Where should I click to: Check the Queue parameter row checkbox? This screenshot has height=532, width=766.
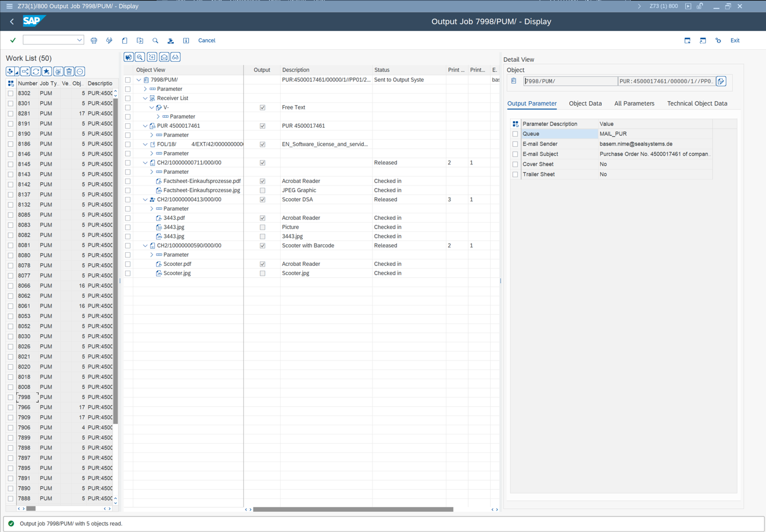(x=515, y=134)
